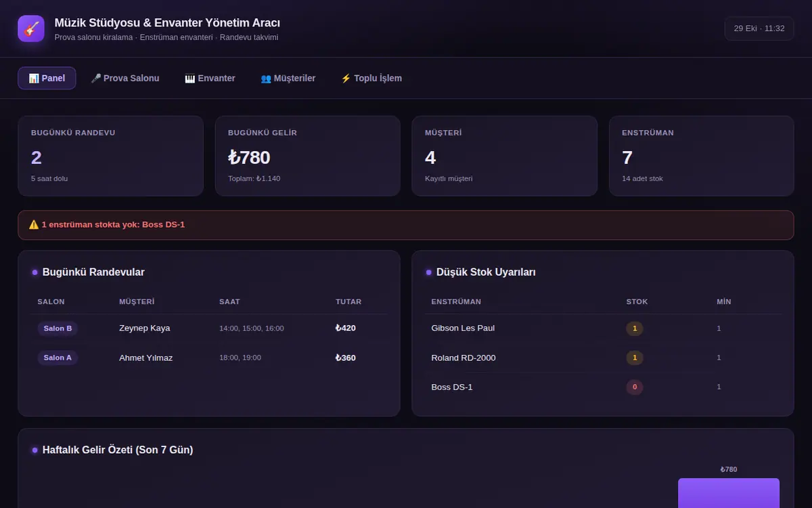This screenshot has height=508, width=812.
Task: Click the Salon B badge
Action: pyautogui.click(x=58, y=329)
